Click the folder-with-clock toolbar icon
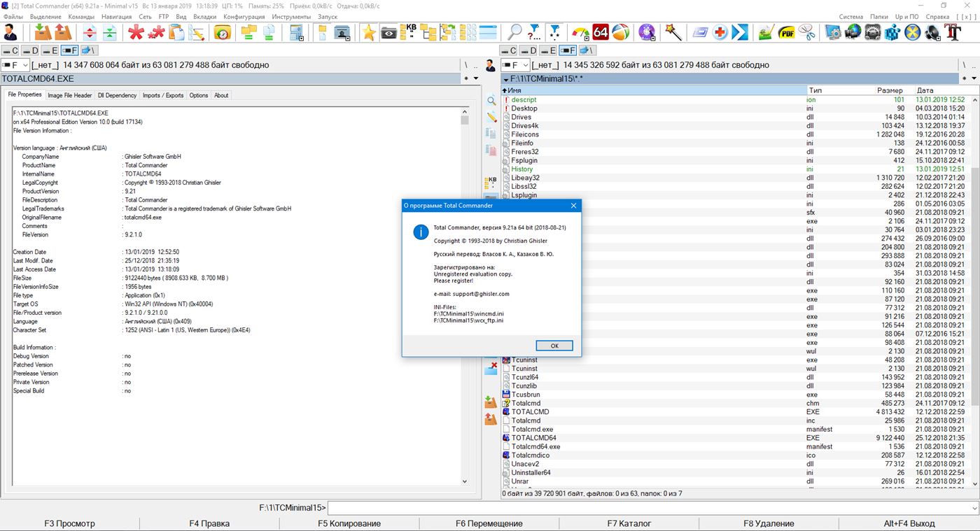Screen dimensions: 980x531 [222, 32]
